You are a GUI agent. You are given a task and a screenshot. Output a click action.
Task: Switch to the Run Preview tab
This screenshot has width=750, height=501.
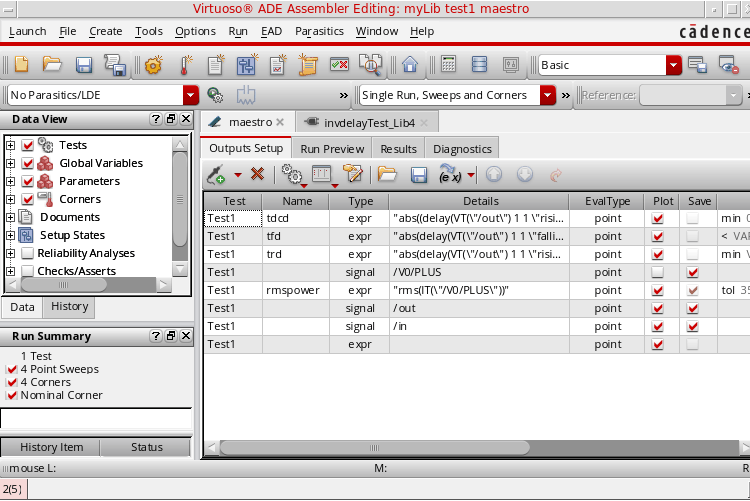pyautogui.click(x=332, y=148)
